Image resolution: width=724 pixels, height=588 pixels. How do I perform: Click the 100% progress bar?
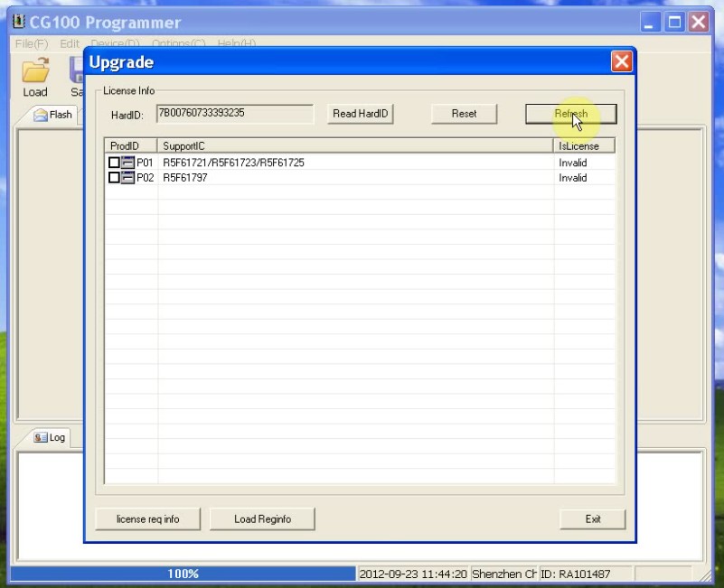[x=183, y=574]
